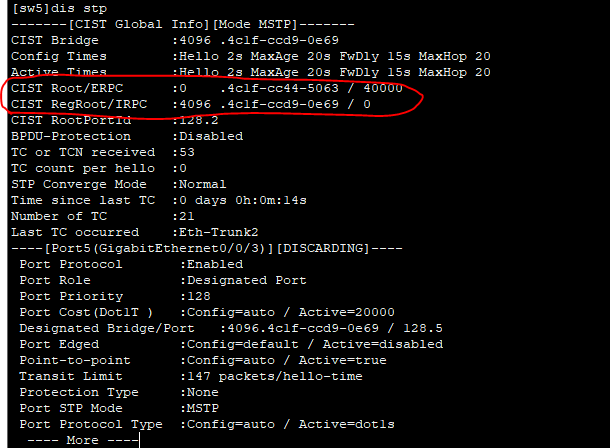The height and width of the screenshot is (448, 610).
Task: Click the 'Active Times' row label
Action: click(59, 72)
